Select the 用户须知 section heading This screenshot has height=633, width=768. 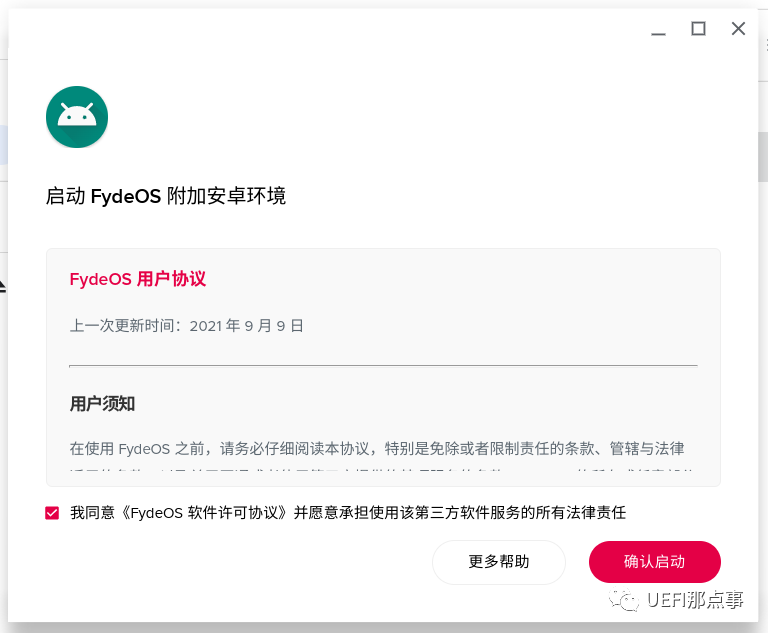point(102,404)
